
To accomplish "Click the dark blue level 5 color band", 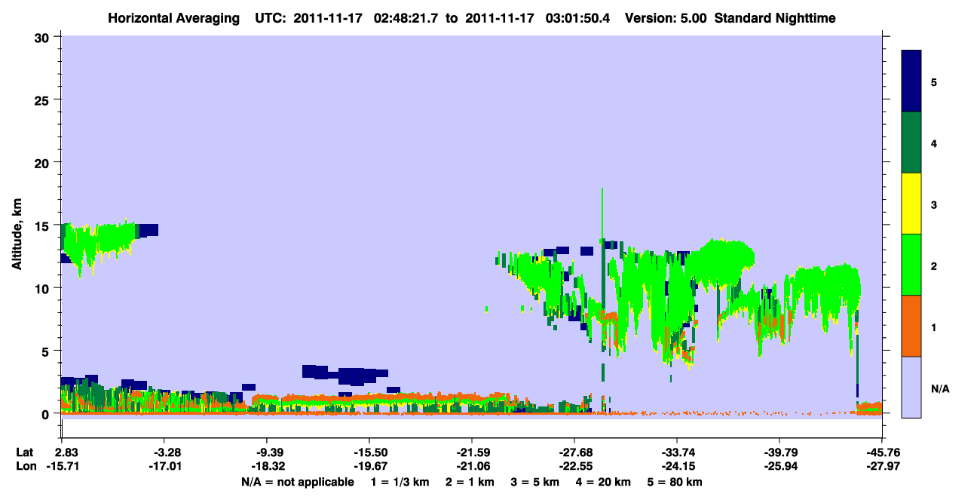I will [911, 81].
